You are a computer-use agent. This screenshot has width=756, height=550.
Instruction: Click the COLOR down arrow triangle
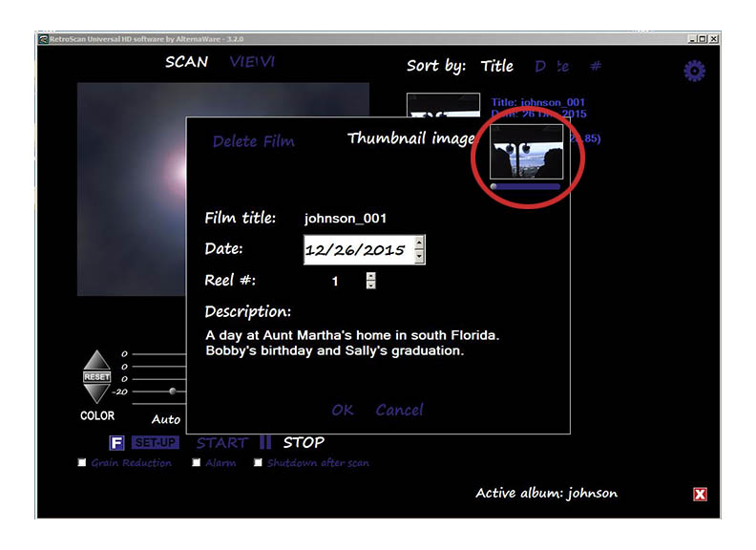(96, 392)
